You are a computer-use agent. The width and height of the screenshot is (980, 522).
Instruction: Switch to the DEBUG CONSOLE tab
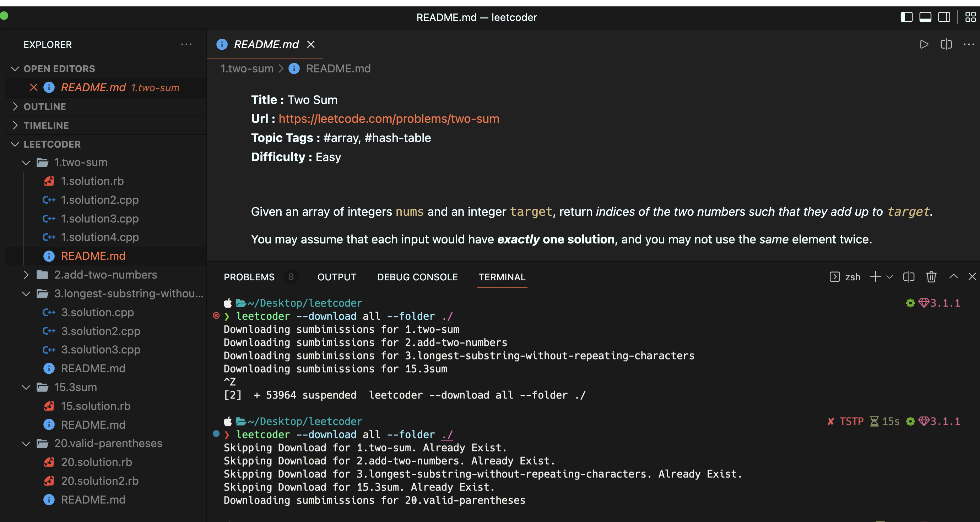(x=417, y=277)
